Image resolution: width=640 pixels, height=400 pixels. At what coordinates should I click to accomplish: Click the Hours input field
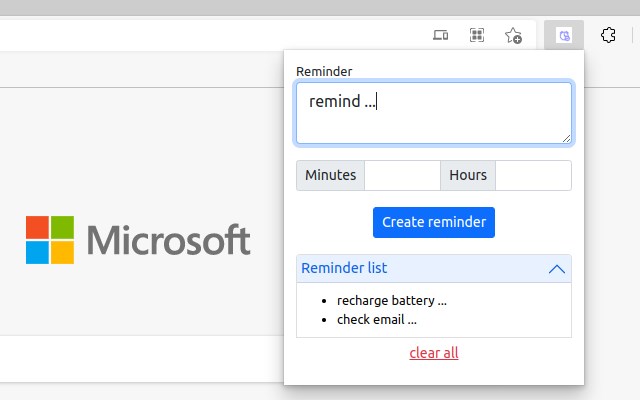tap(533, 175)
